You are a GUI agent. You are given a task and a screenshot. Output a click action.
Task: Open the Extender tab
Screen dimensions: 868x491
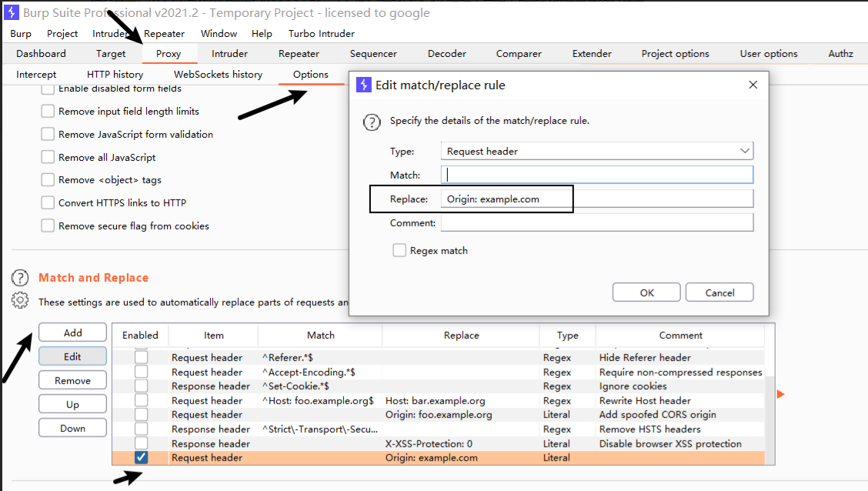[x=592, y=54]
